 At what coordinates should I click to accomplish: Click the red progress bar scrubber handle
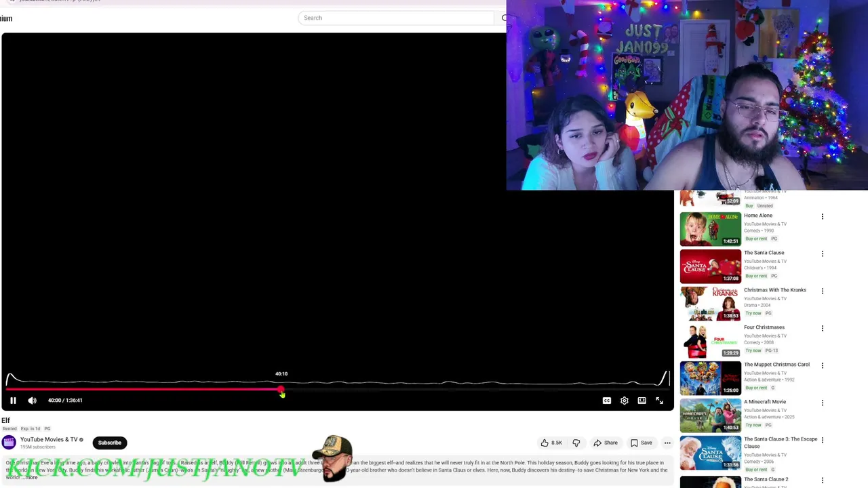coord(281,390)
